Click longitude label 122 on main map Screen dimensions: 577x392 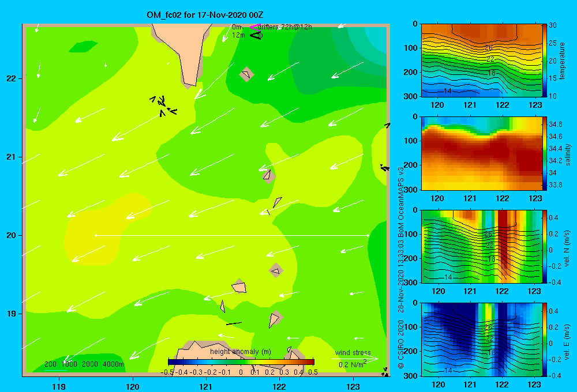pos(279,386)
